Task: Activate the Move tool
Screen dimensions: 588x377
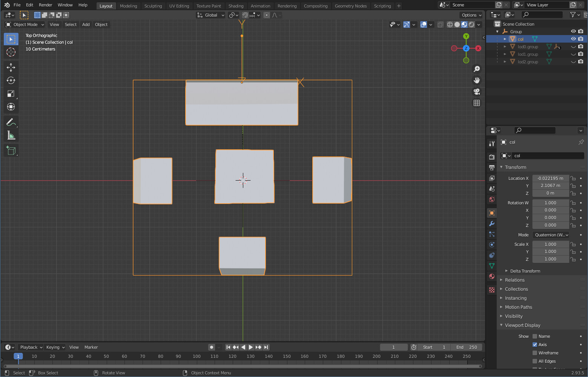Action: pos(11,67)
